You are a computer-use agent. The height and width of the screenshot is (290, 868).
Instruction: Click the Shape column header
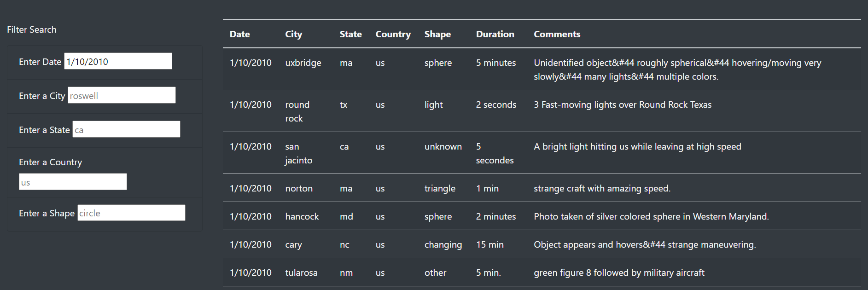tap(437, 34)
